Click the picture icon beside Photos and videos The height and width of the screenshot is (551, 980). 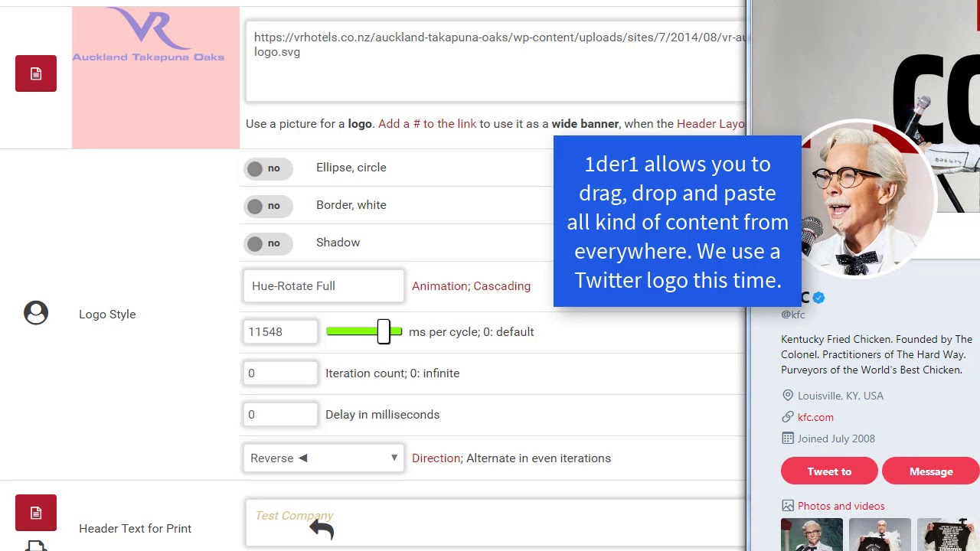(x=788, y=506)
